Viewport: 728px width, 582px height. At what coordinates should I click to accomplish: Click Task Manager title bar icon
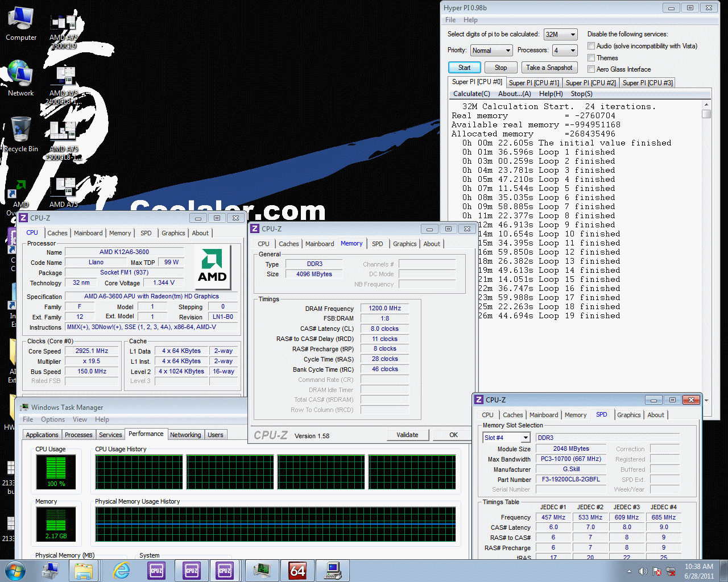coord(24,407)
